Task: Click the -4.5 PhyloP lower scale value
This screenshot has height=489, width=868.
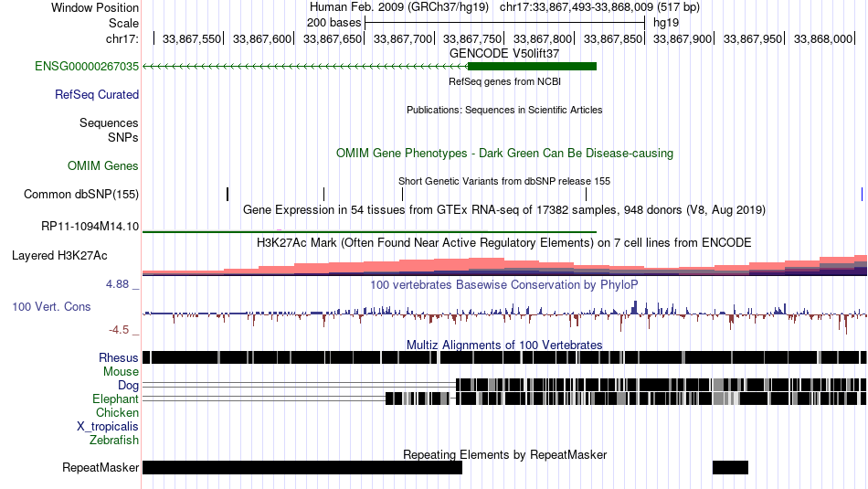Action: click(119, 331)
